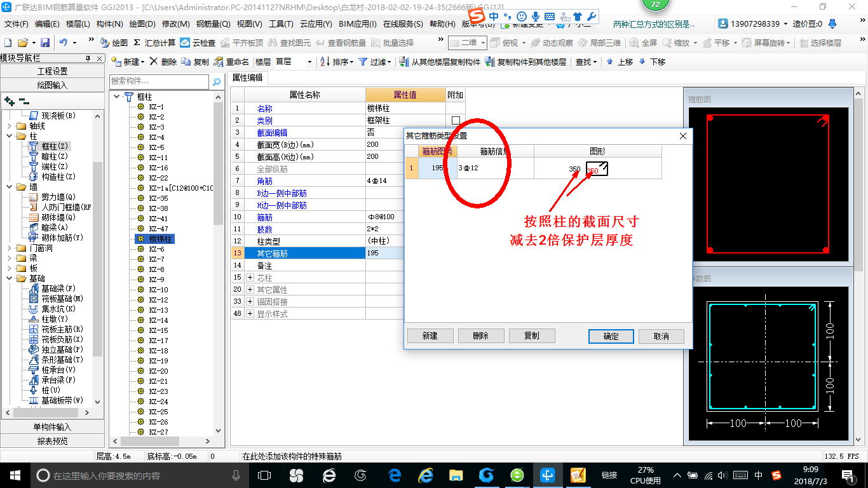Click the 搜索构件 search field

click(159, 81)
